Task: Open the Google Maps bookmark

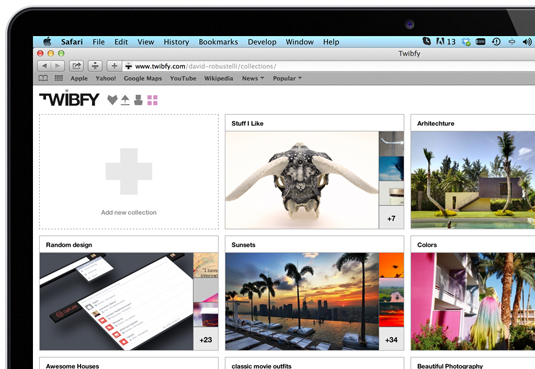Action: click(143, 79)
